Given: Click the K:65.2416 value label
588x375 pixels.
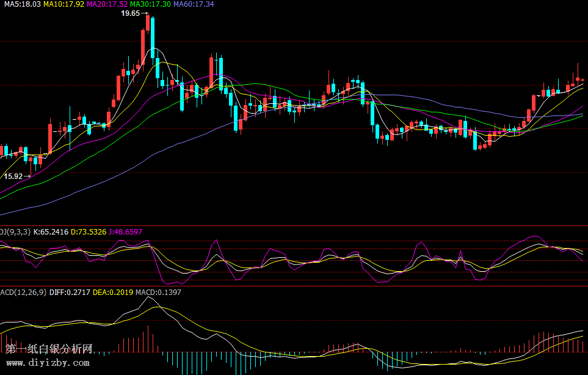Looking at the screenshot, I should point(51,232).
